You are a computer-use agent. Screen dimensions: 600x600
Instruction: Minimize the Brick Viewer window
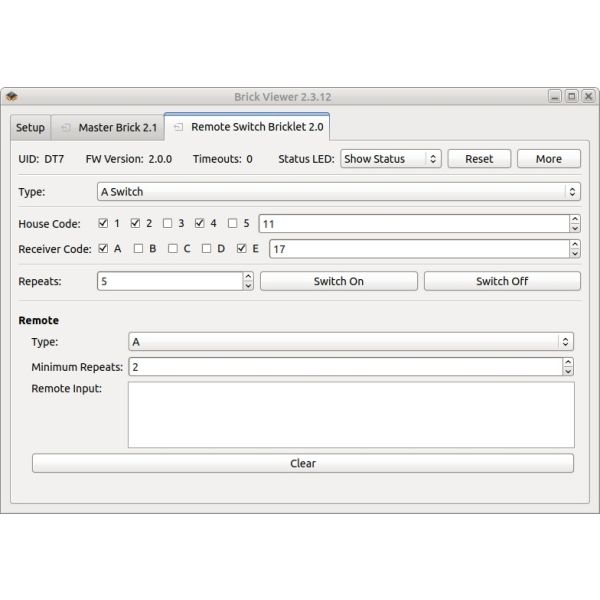coord(554,96)
